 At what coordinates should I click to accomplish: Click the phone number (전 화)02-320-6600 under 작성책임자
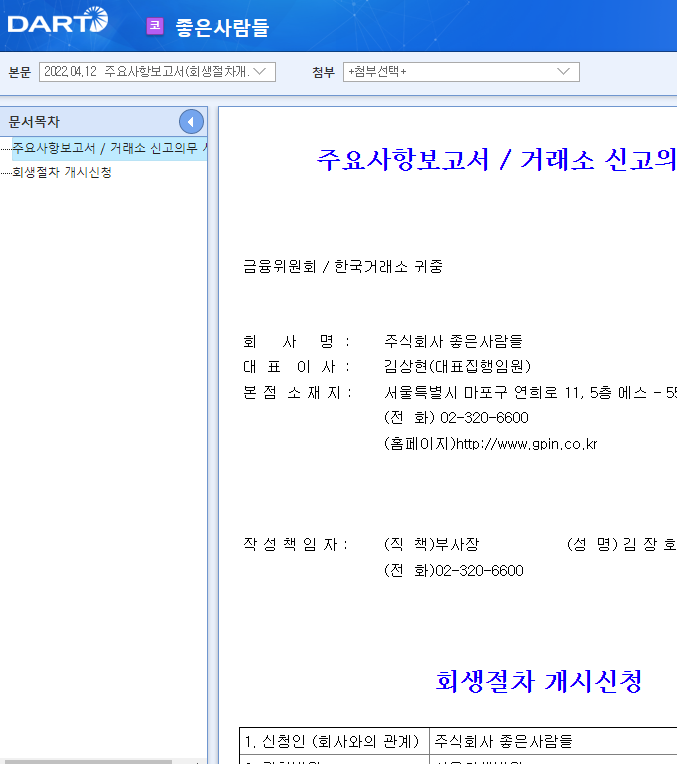(x=454, y=571)
